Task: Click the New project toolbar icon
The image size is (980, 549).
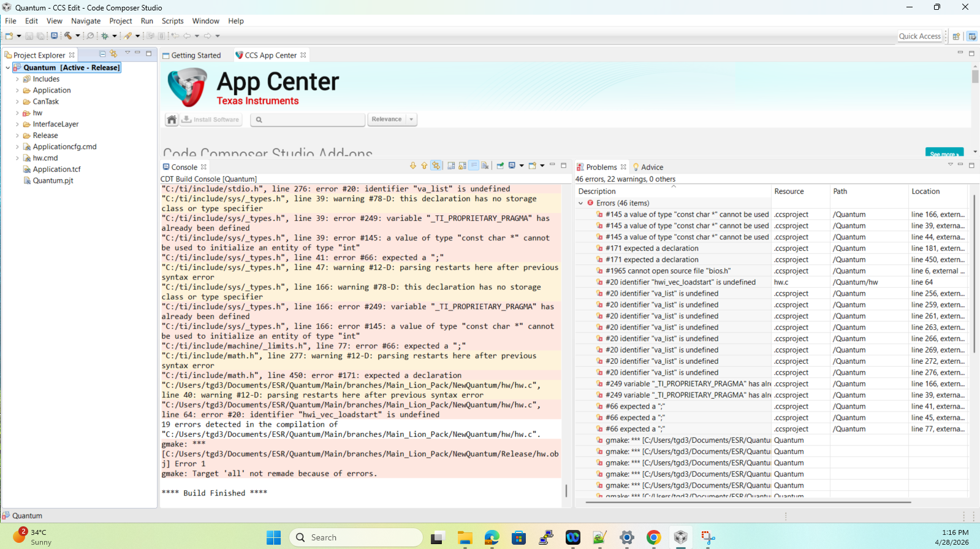Action: [x=9, y=36]
